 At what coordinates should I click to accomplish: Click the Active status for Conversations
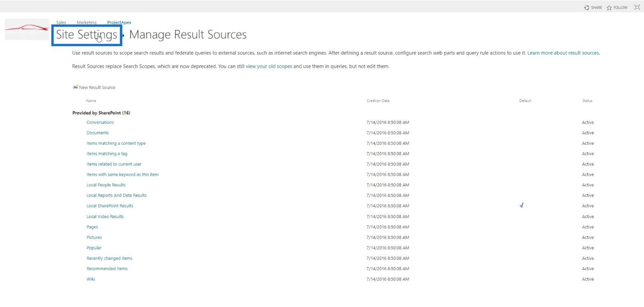588,122
